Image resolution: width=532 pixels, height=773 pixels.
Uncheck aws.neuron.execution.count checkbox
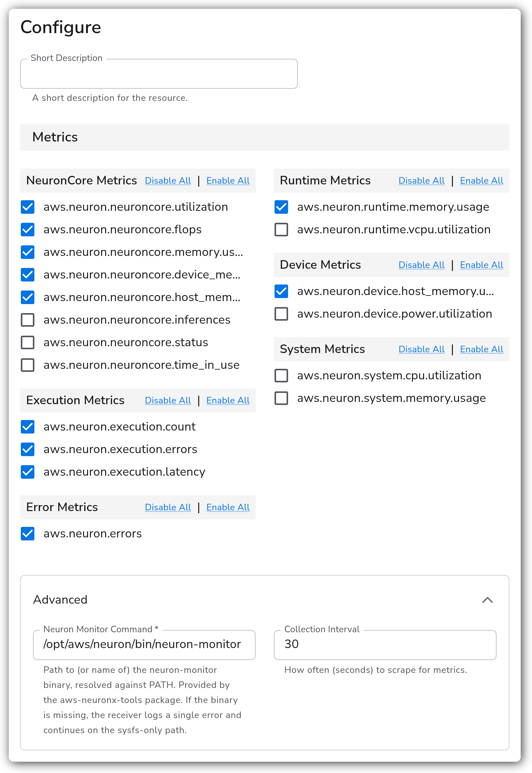coord(28,427)
